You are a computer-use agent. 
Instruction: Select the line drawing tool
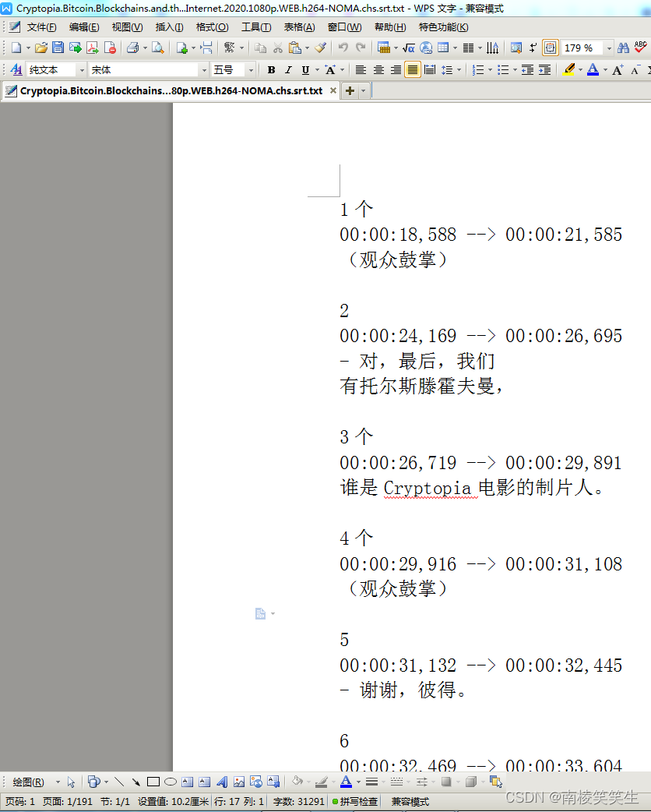click(x=118, y=782)
